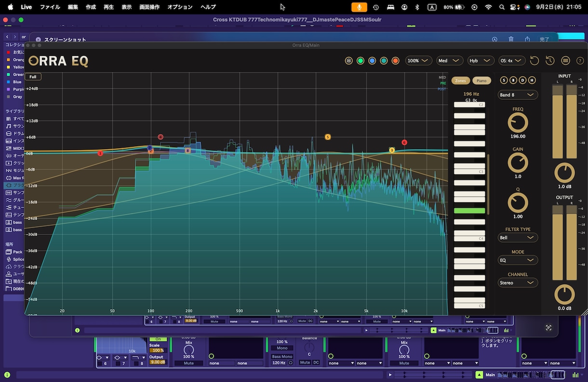Open the 作成 menu

(91, 7)
